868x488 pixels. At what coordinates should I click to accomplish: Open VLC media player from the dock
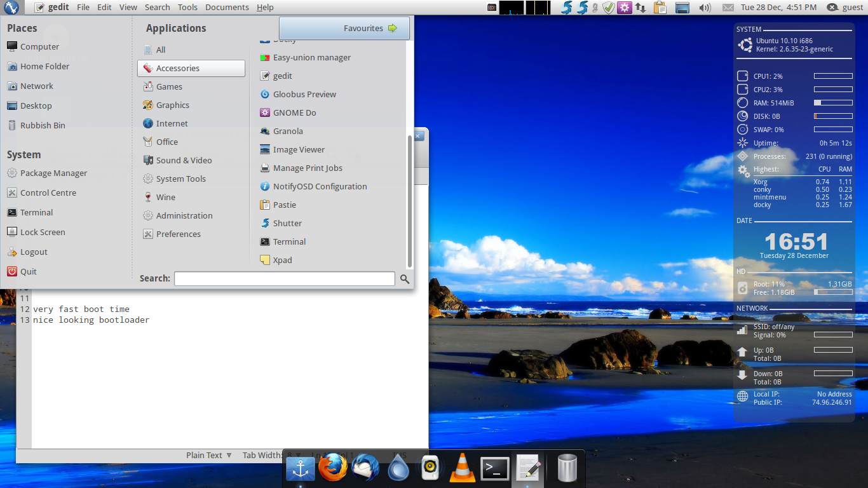(462, 468)
